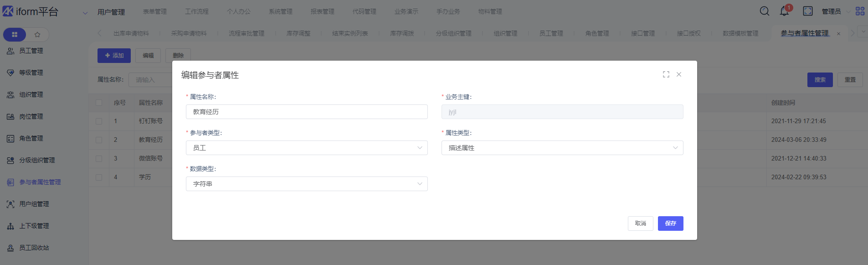Image resolution: width=868 pixels, height=265 pixels.
Task: Check the checkbox for row 1 钉钉账号
Action: [x=99, y=121]
